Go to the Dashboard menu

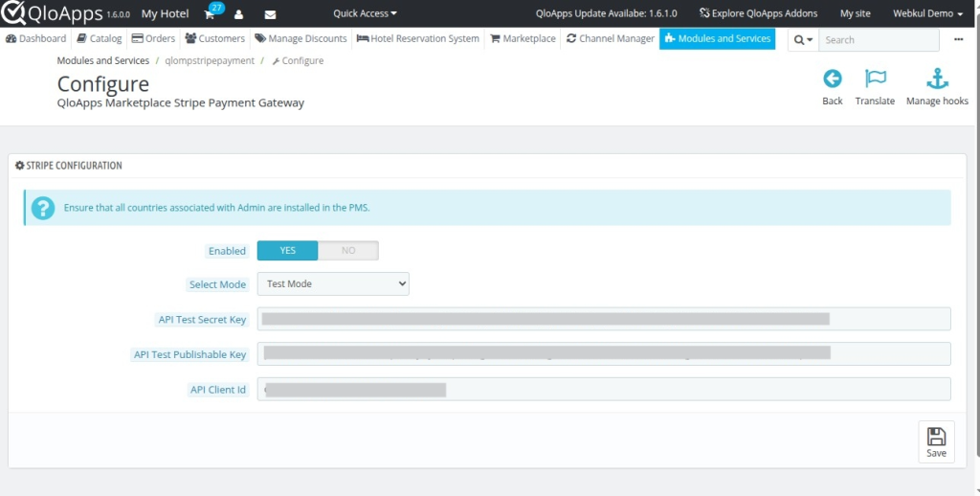coord(35,38)
